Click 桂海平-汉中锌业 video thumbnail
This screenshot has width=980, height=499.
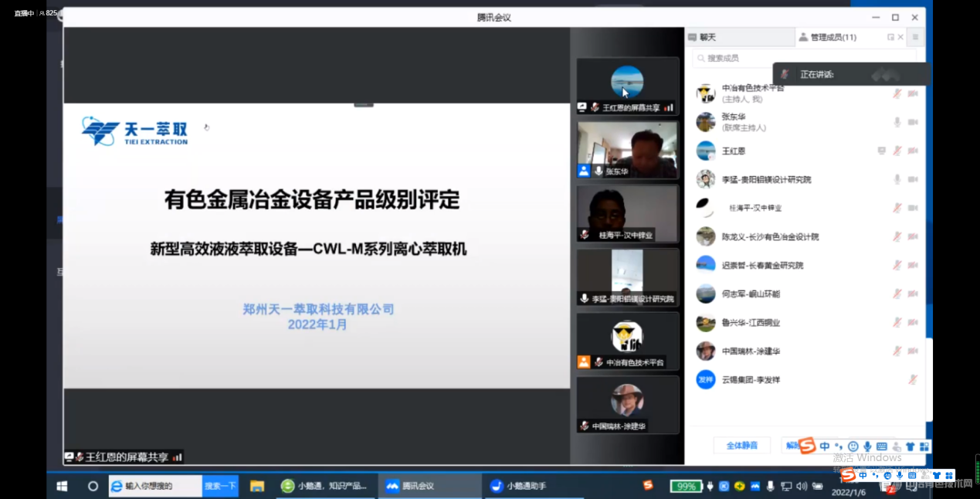click(627, 213)
